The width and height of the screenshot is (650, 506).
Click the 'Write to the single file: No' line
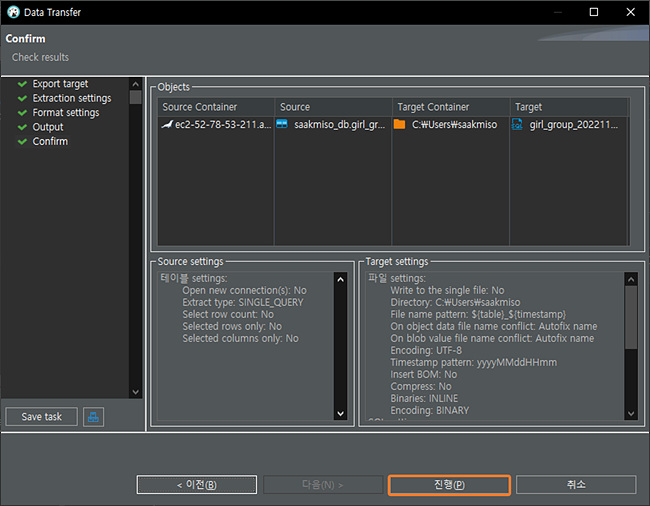447,291
